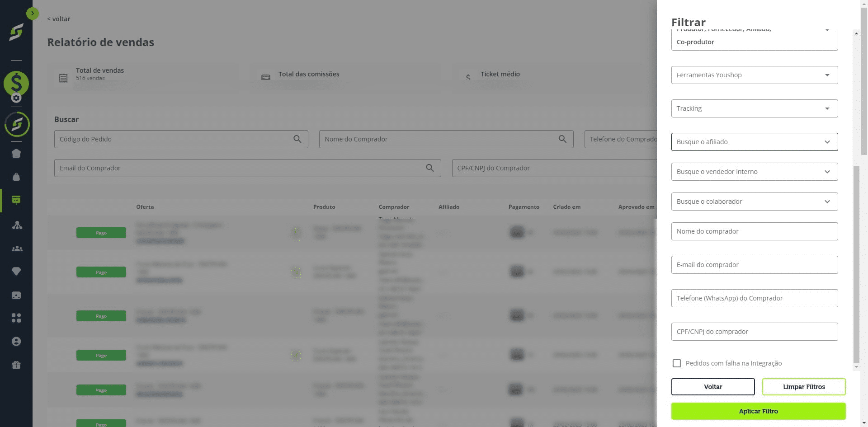Click the Afiliado column header
The height and width of the screenshot is (427, 868).
pos(449,207)
